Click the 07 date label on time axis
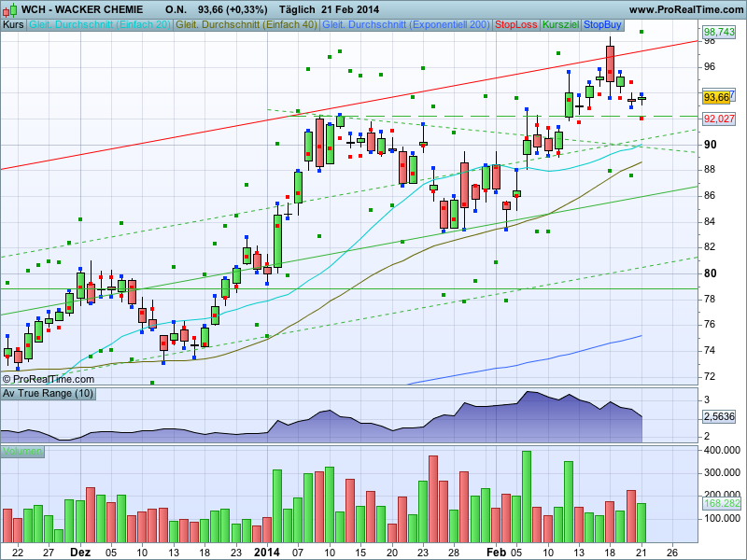The height and width of the screenshot is (560, 747). tap(298, 553)
